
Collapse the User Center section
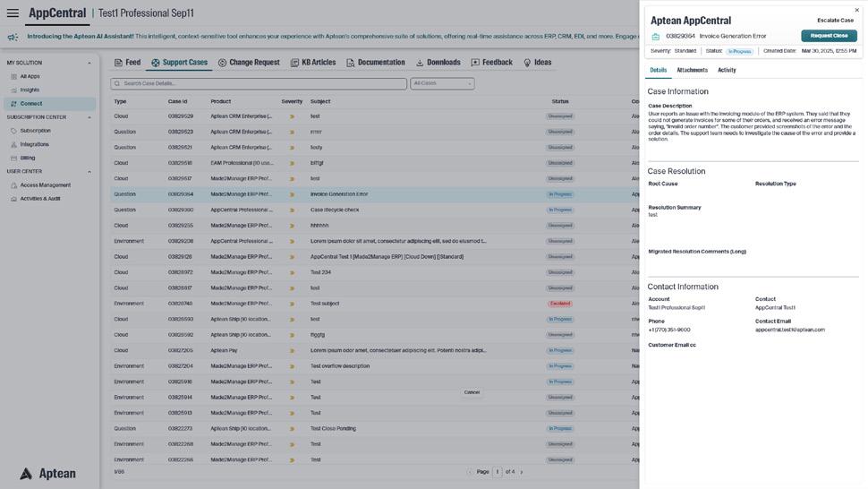point(89,172)
